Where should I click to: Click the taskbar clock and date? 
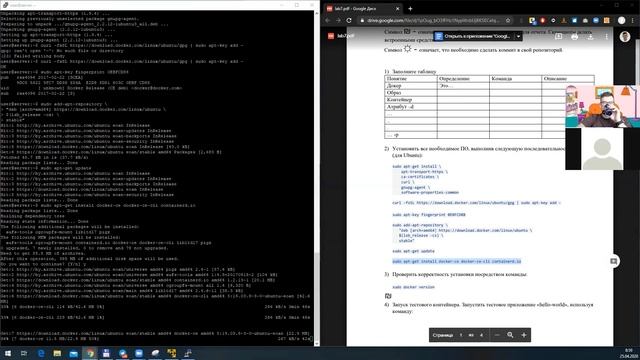(x=629, y=353)
